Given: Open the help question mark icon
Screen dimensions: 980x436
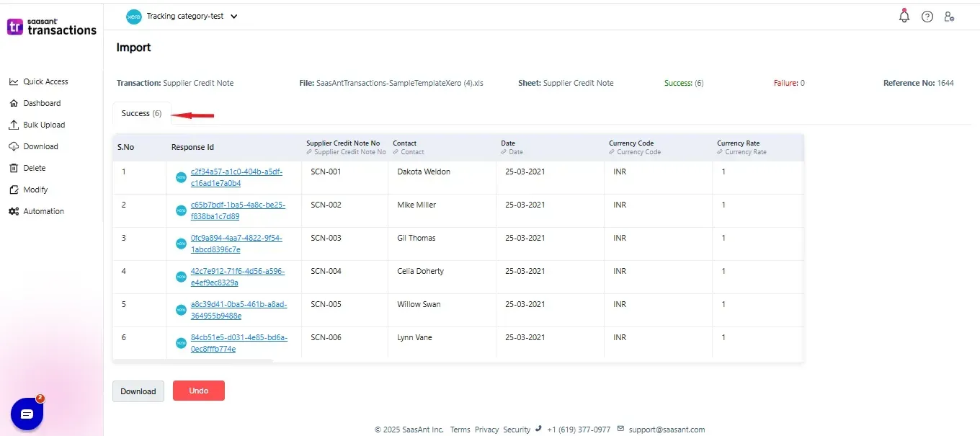Looking at the screenshot, I should pos(927,17).
